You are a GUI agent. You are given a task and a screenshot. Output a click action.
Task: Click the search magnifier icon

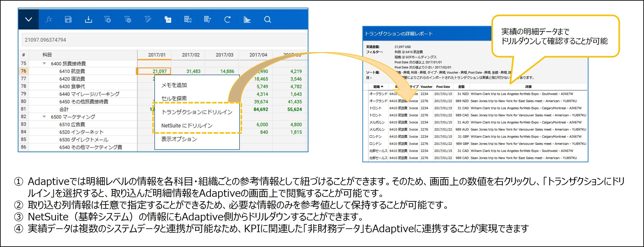tap(267, 20)
